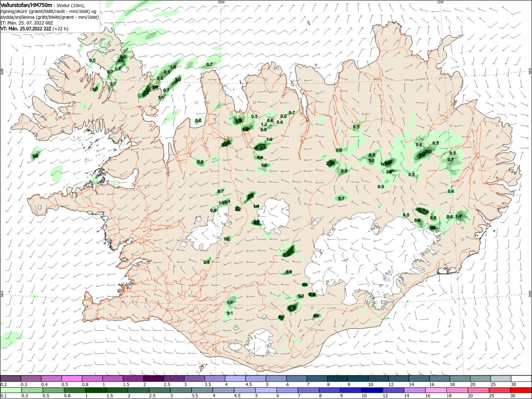Click the '12' number in upper legend
Image resolution: width=532 pixels, height=399 pixels.
[391, 384]
